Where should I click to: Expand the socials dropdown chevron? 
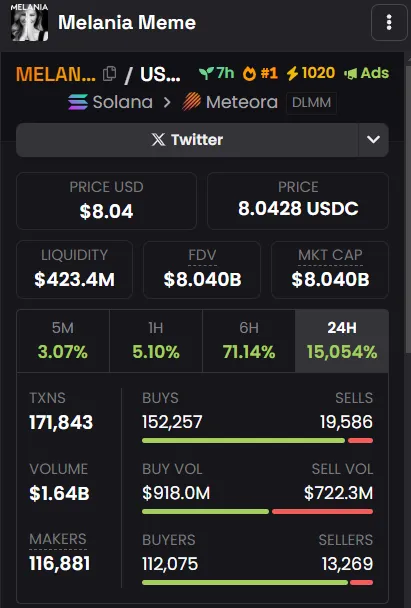373,140
